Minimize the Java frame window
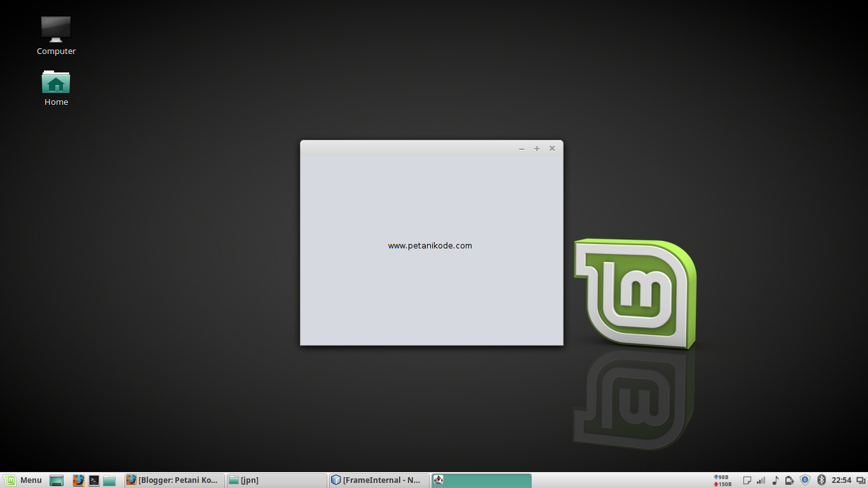868x488 pixels. click(522, 149)
